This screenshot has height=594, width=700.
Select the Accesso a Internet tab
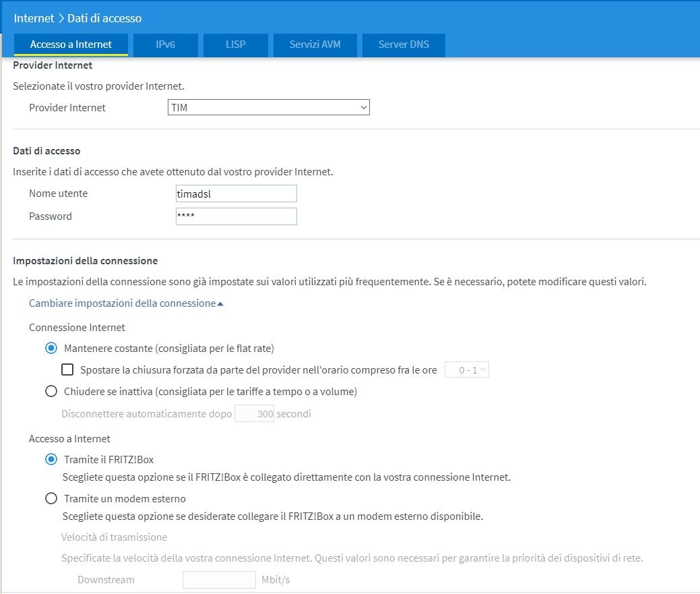click(71, 44)
